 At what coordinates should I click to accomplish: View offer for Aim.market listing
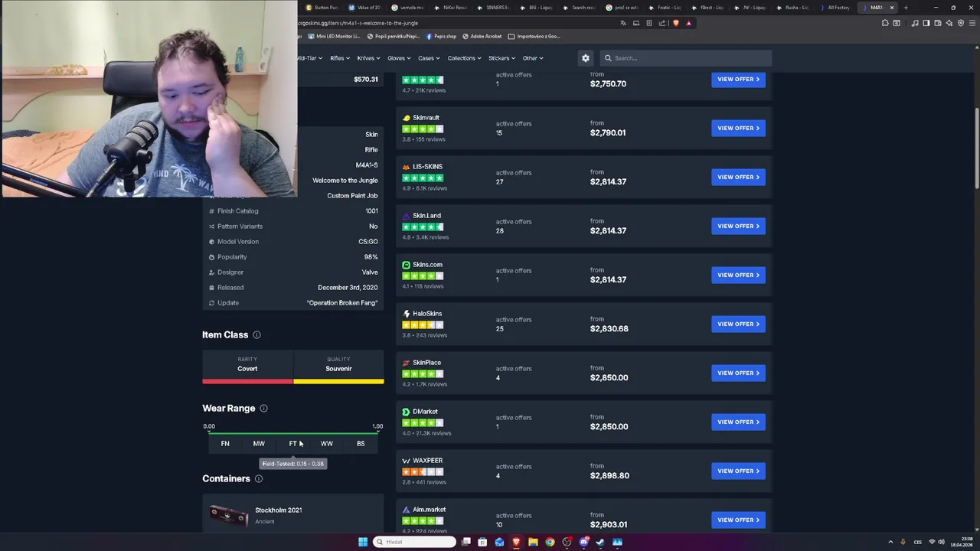(x=738, y=520)
